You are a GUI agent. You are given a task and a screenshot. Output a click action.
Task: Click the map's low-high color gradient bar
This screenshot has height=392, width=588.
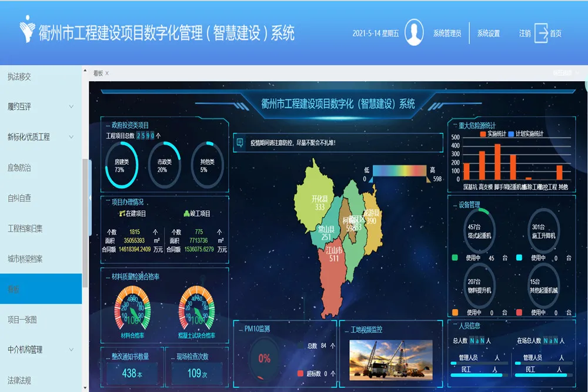point(399,170)
